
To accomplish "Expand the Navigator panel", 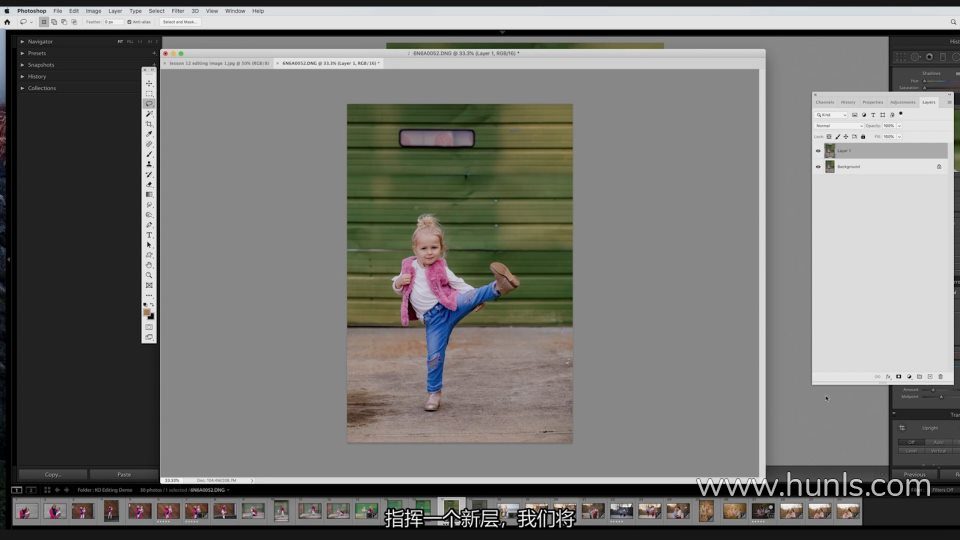I will 23,42.
